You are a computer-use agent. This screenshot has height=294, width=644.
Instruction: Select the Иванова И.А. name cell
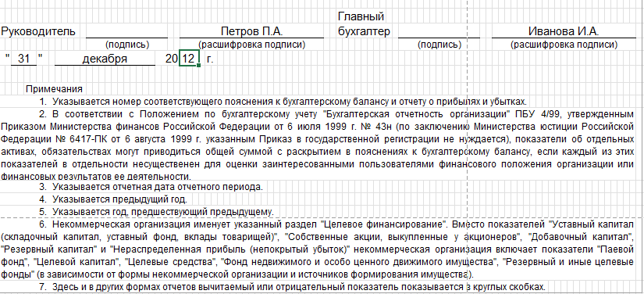click(564, 31)
